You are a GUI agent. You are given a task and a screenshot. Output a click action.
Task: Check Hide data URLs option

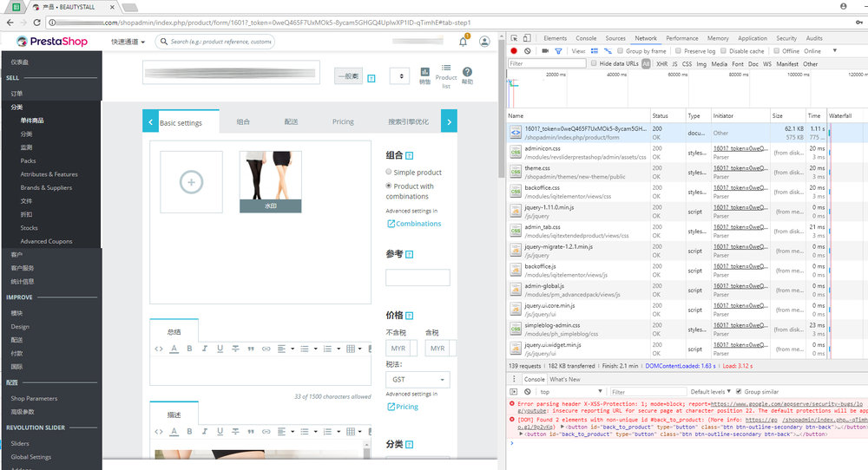click(x=594, y=63)
